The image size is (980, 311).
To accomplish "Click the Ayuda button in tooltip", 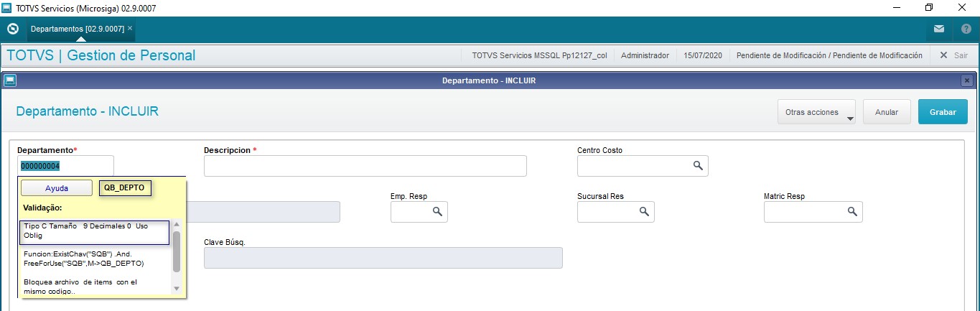I will (x=57, y=188).
